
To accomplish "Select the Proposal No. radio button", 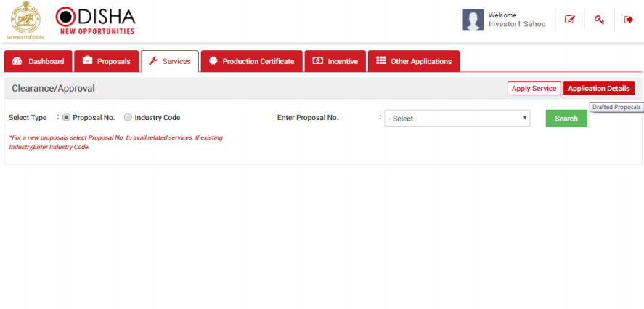I will tap(66, 117).
